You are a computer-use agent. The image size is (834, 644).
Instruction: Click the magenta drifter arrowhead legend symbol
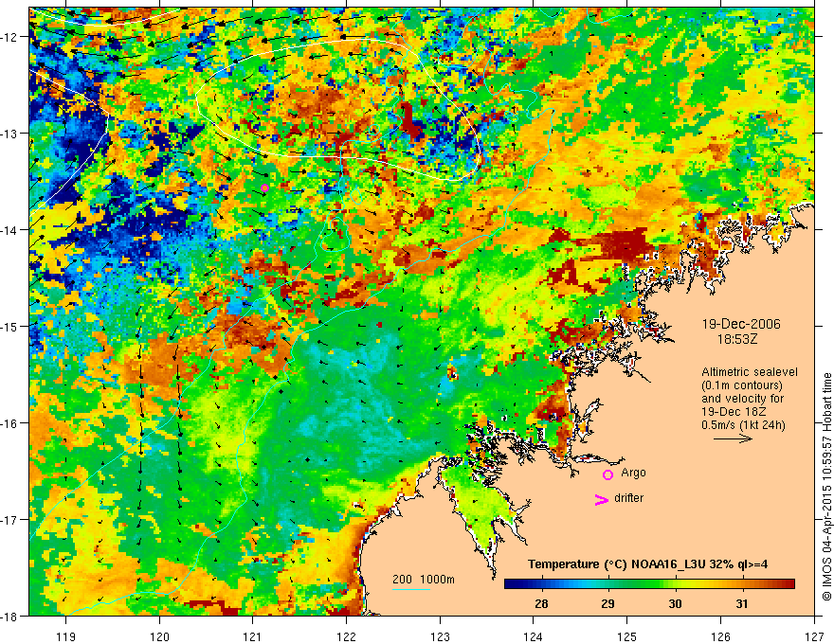pos(601,499)
